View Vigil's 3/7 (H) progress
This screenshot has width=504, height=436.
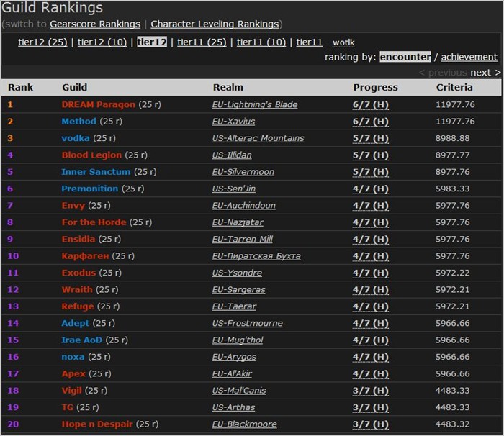pos(370,391)
